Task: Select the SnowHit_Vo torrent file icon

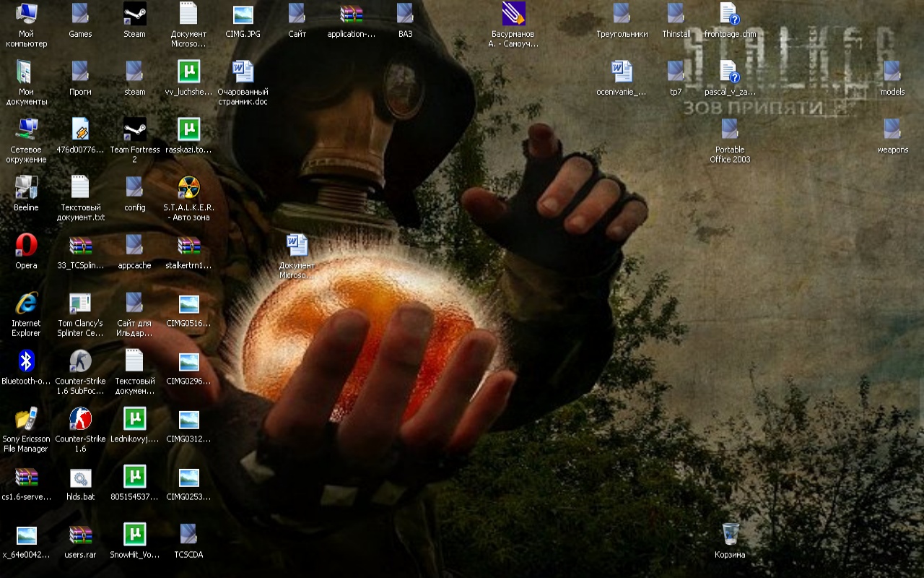Action: (134, 533)
